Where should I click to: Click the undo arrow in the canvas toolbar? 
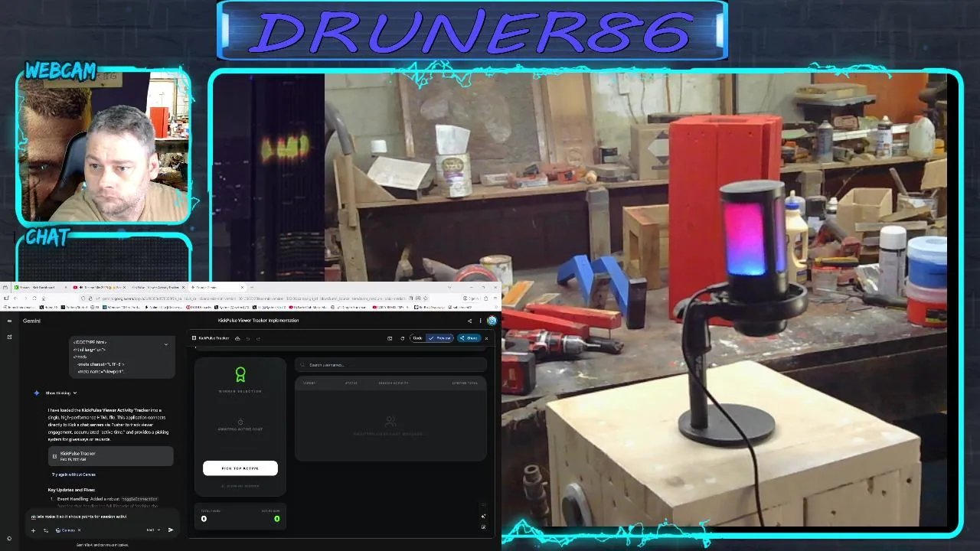[248, 338]
